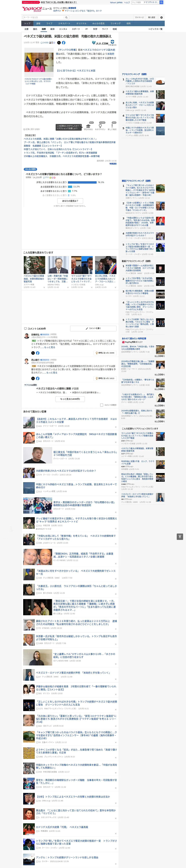Open 前嶋和弘's profile avatar
Image resolution: width=186 pixels, height=868 pixels.
[x=27, y=336]
